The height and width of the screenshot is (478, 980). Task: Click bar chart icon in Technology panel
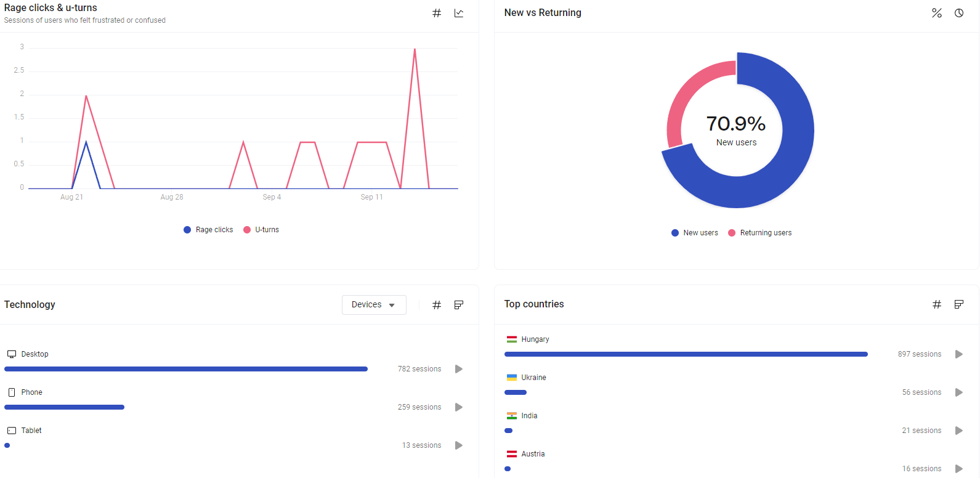tap(459, 305)
